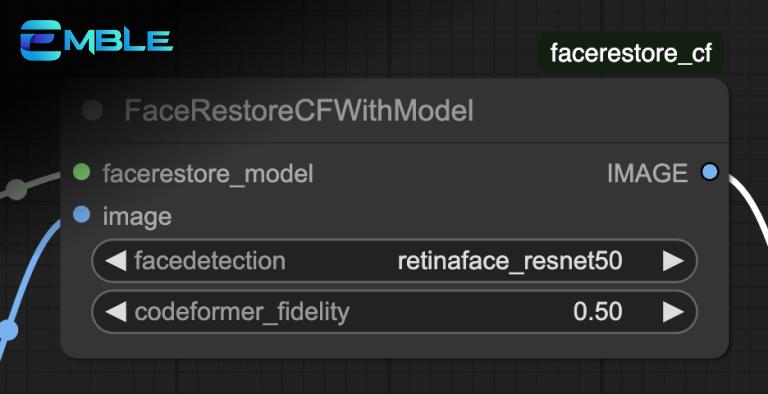768x394 pixels.
Task: Increase codeformer_fidelity with right arrow
Action: pos(673,312)
